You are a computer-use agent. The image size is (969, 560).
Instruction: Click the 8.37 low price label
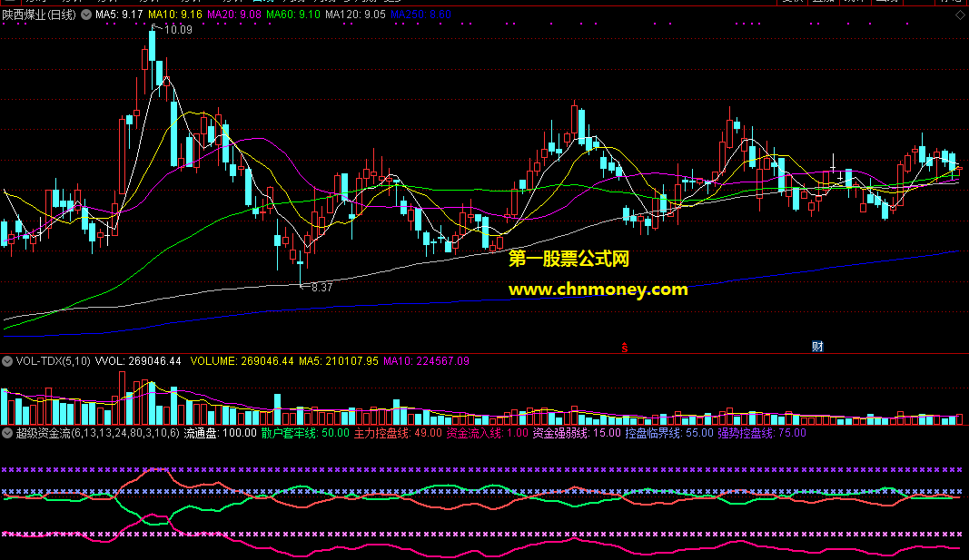pyautogui.click(x=321, y=287)
